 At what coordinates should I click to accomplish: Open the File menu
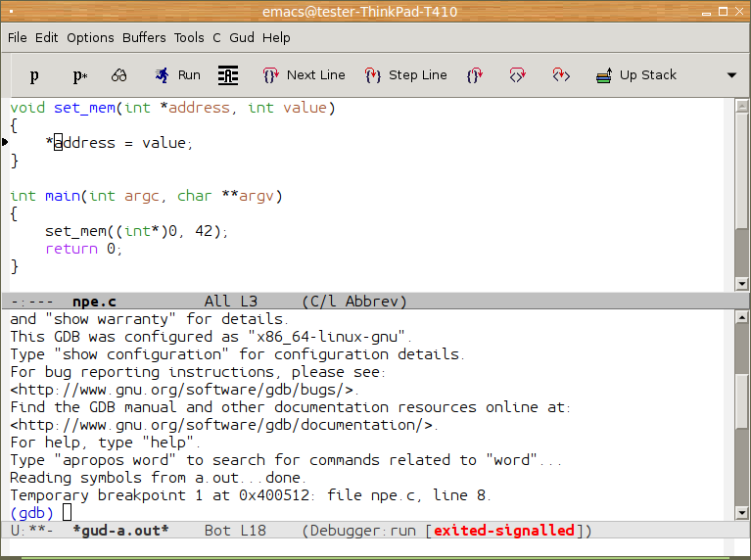[18, 37]
